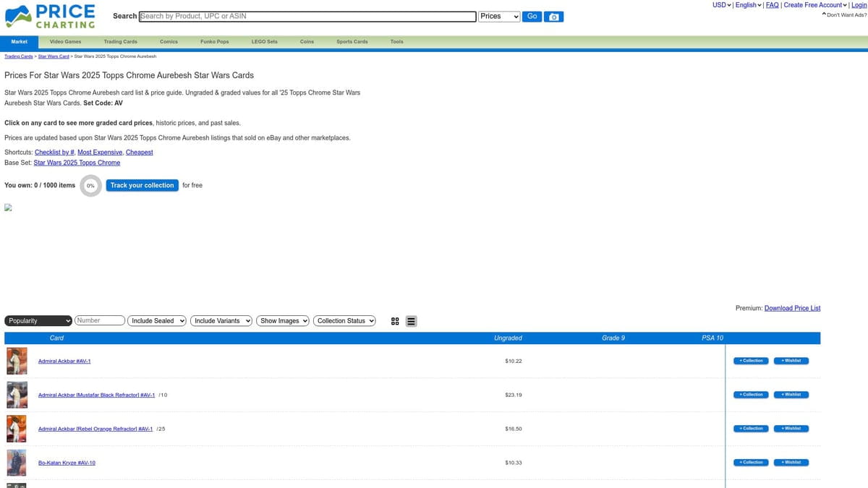Open the USD currency dropdown

(x=722, y=5)
